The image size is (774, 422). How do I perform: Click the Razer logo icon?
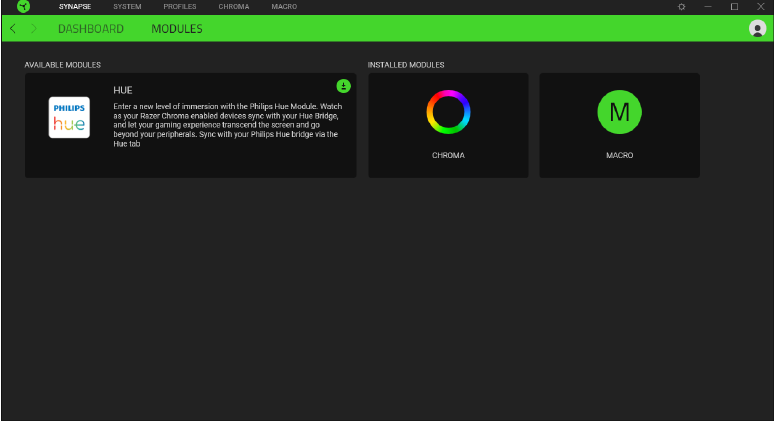tap(23, 6)
